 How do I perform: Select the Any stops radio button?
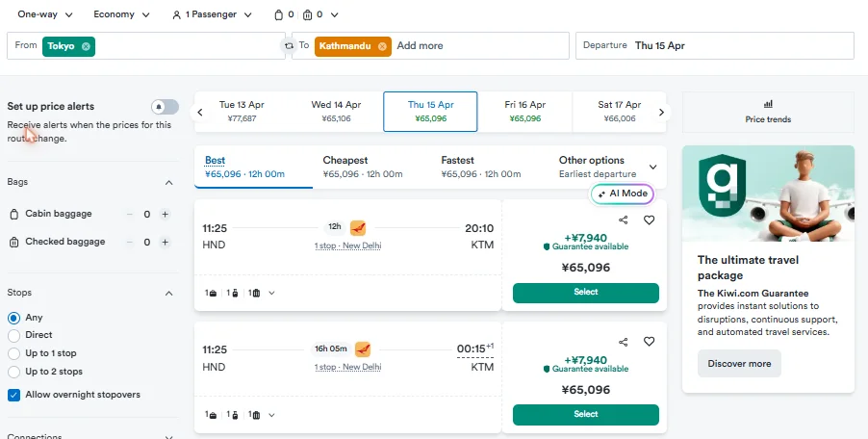coord(13,318)
